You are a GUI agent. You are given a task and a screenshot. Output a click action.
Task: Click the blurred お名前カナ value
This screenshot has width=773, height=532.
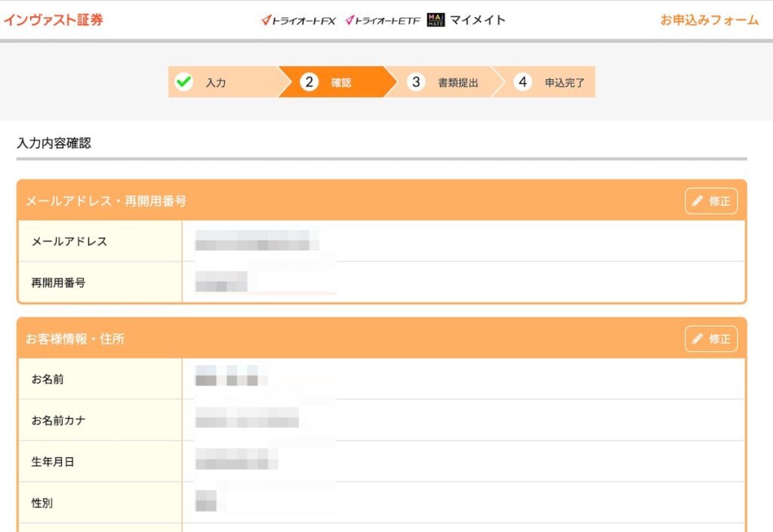click(x=247, y=420)
